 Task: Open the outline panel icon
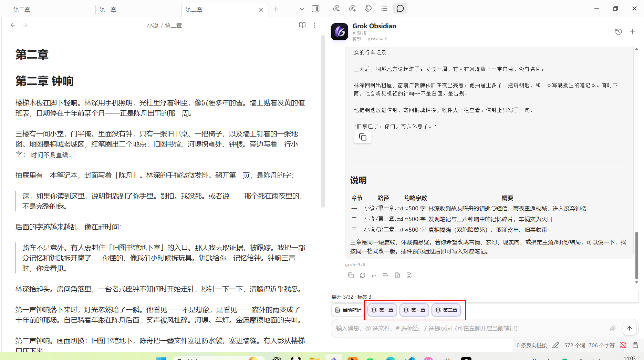pos(384,8)
